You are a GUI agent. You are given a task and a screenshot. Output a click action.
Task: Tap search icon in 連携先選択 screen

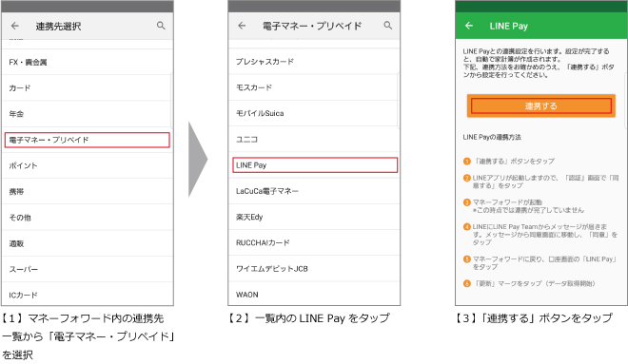click(161, 26)
